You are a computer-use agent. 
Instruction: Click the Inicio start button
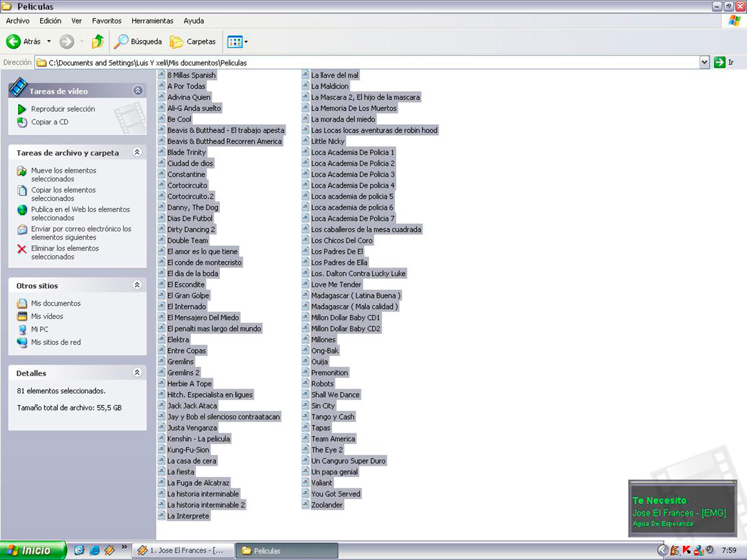point(32,550)
